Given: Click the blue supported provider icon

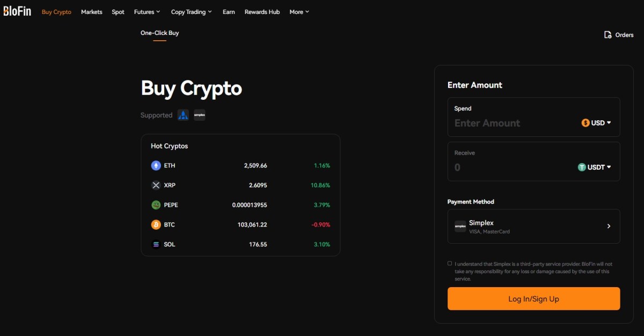Looking at the screenshot, I should 183,115.
